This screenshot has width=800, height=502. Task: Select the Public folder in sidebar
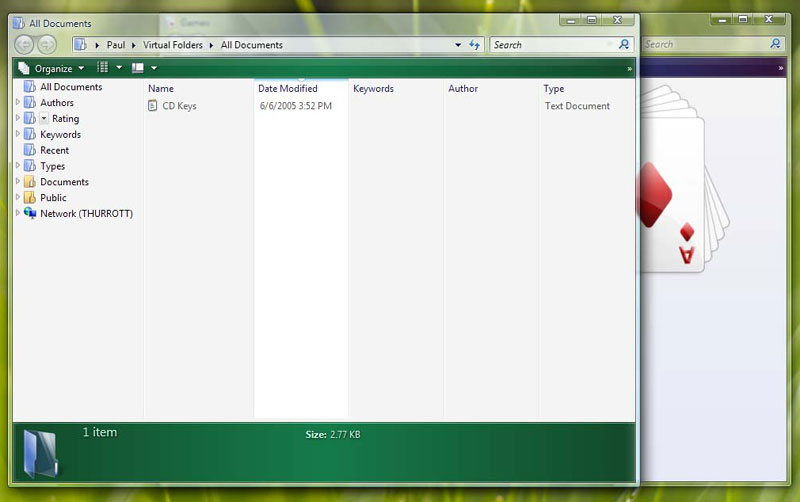53,198
